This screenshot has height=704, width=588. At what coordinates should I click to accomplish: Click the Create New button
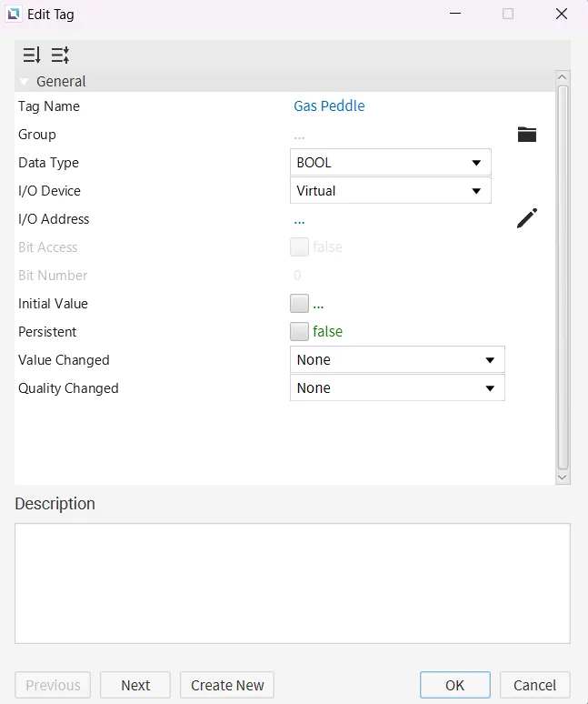pos(227,685)
